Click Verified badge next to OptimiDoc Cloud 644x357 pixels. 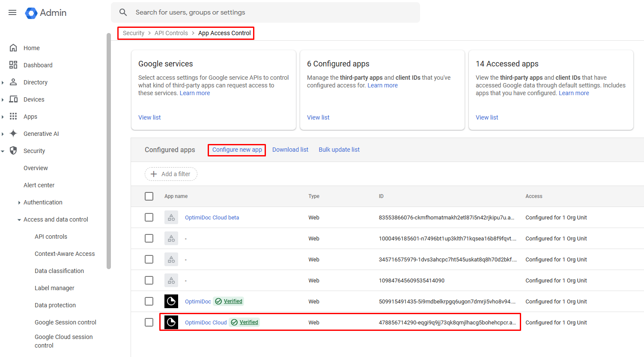(244, 322)
